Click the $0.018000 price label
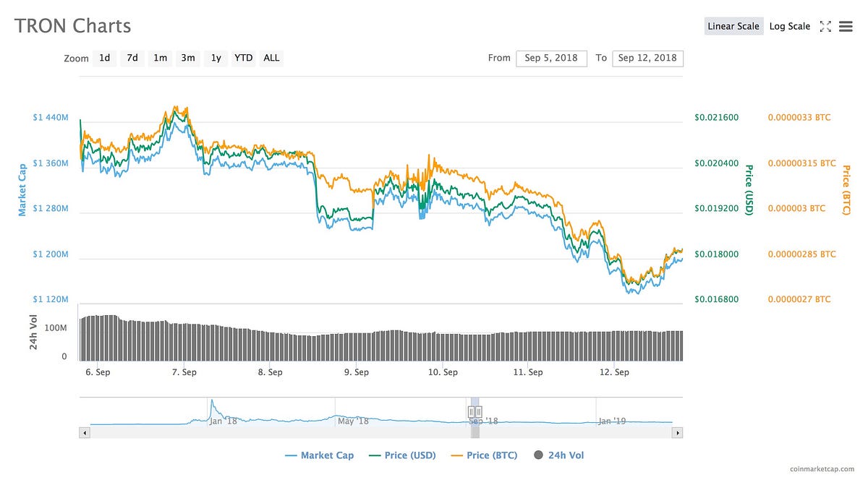Viewport: 868px width, 485px height. click(x=717, y=254)
